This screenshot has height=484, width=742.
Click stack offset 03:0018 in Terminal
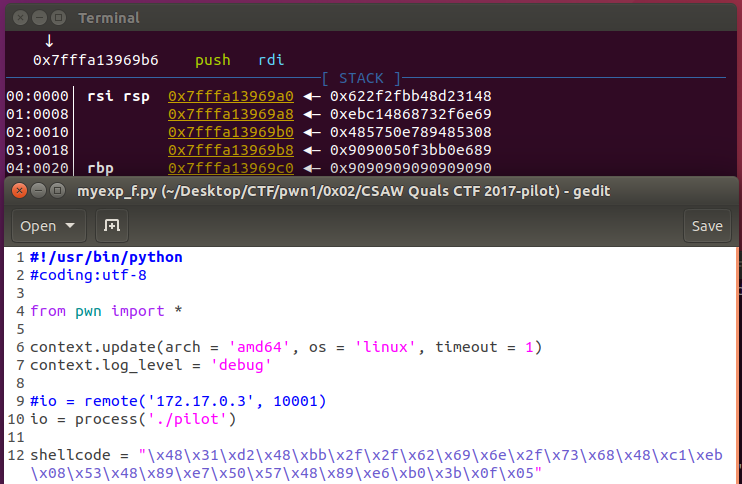[x=37, y=150]
